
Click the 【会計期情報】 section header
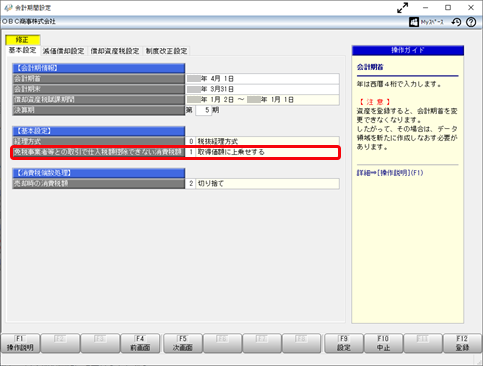pyautogui.click(x=99, y=68)
